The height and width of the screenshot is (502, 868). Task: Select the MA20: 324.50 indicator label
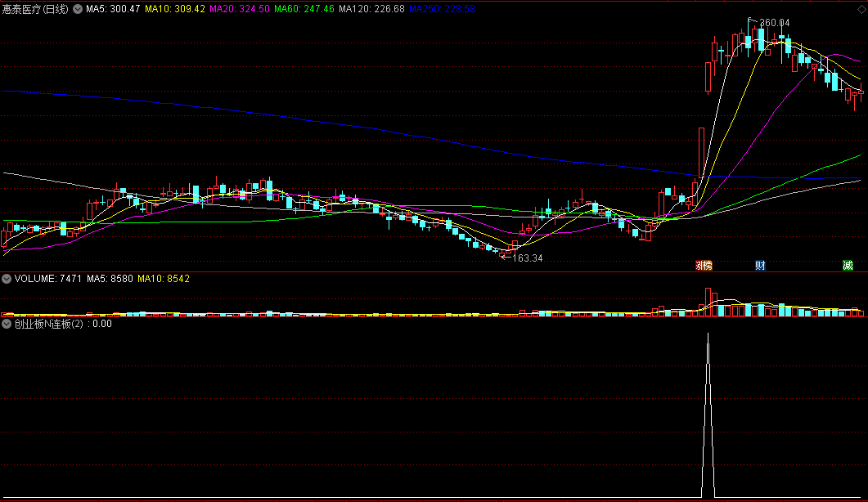pos(240,9)
